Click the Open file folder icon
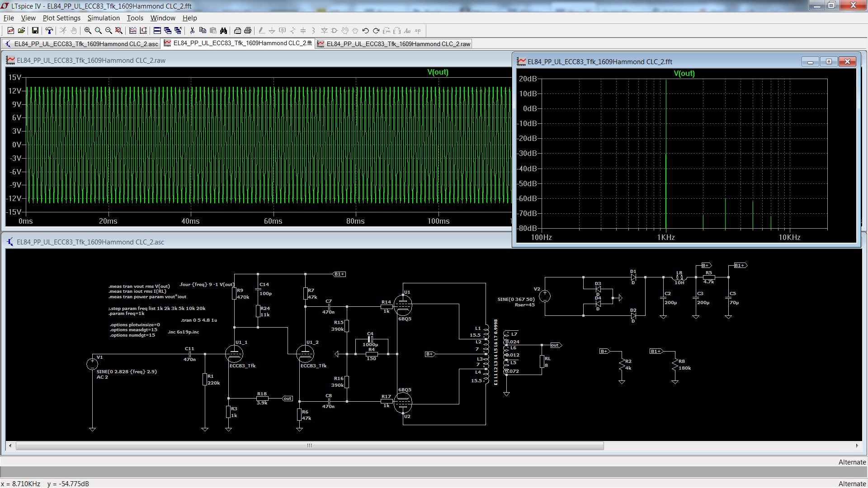 [x=21, y=31]
